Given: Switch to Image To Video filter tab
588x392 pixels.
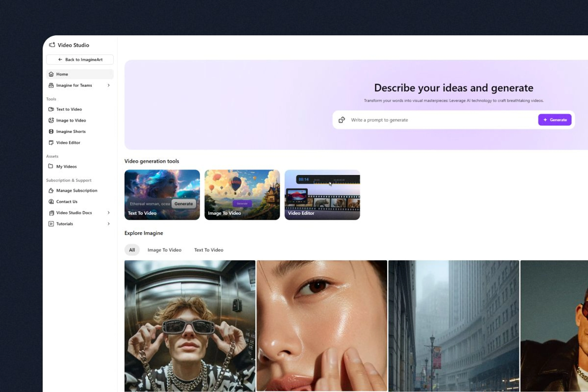Looking at the screenshot, I should [164, 250].
